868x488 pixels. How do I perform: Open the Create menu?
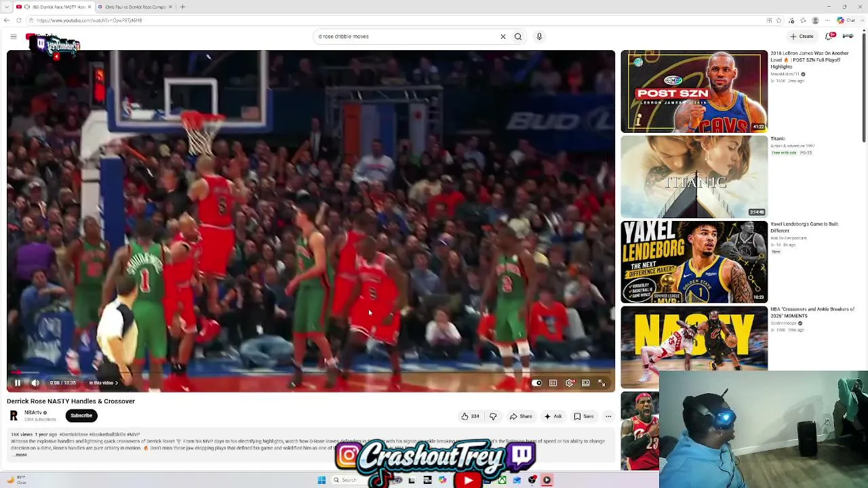[802, 37]
